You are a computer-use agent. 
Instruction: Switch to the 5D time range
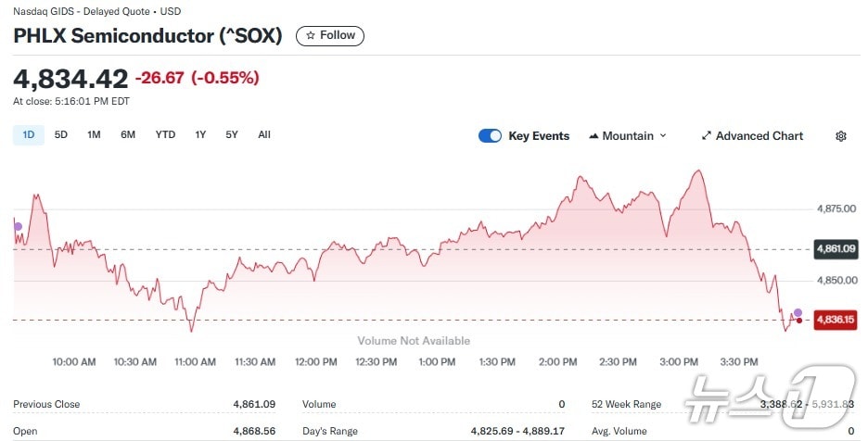click(61, 134)
